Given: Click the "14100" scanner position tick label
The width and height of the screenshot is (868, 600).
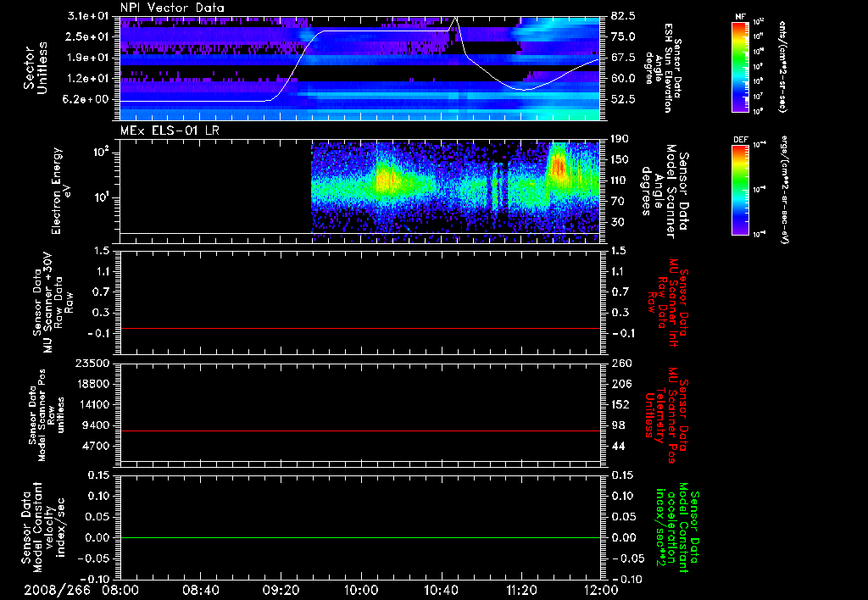Looking at the screenshot, I should click(x=92, y=404).
